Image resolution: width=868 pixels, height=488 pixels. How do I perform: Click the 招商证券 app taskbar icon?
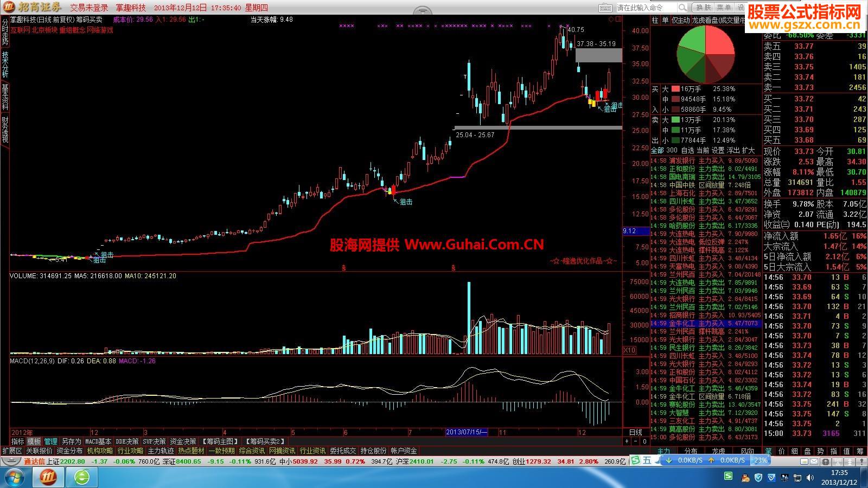[49, 478]
